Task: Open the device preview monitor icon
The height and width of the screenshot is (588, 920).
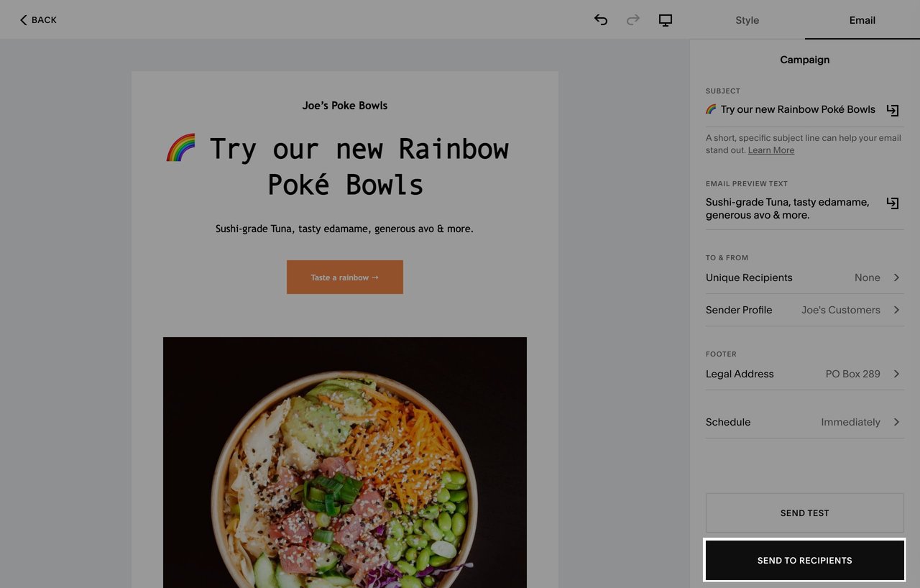Action: tap(665, 19)
